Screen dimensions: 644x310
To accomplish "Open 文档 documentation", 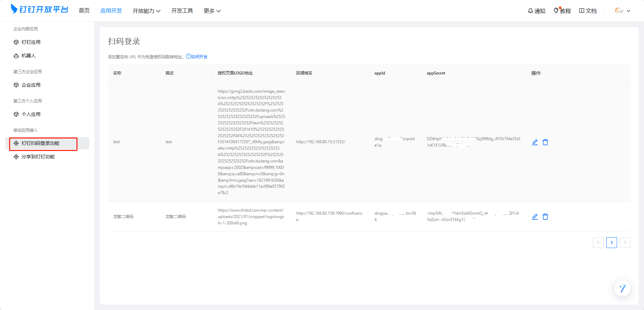I will [588, 11].
